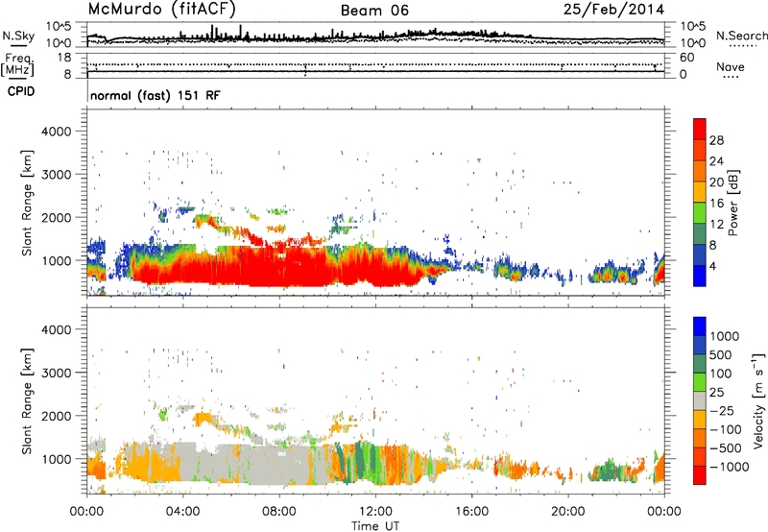Click the '28' power colorbar tick label
The height and width of the screenshot is (532, 768).
(716, 140)
